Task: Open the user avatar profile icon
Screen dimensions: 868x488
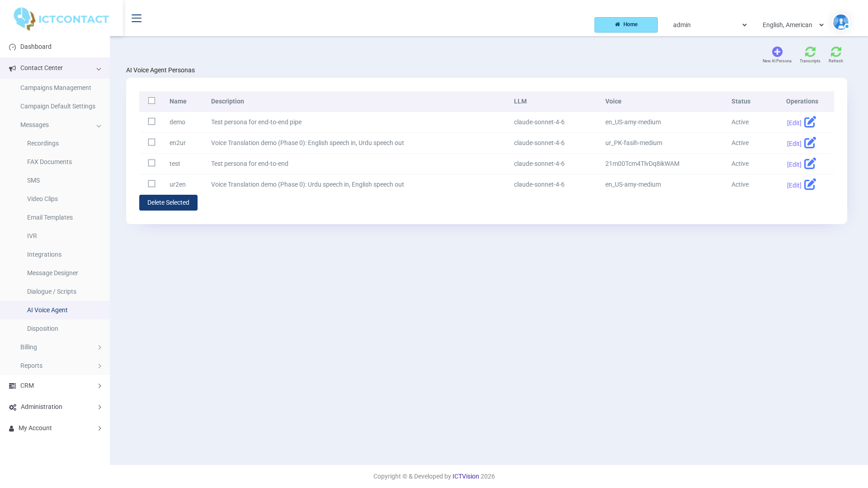Action: (x=841, y=22)
